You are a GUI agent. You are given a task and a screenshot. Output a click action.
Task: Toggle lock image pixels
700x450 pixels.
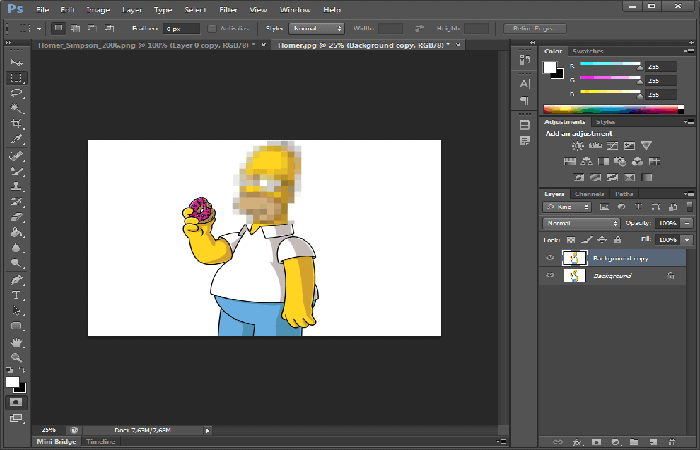point(587,240)
